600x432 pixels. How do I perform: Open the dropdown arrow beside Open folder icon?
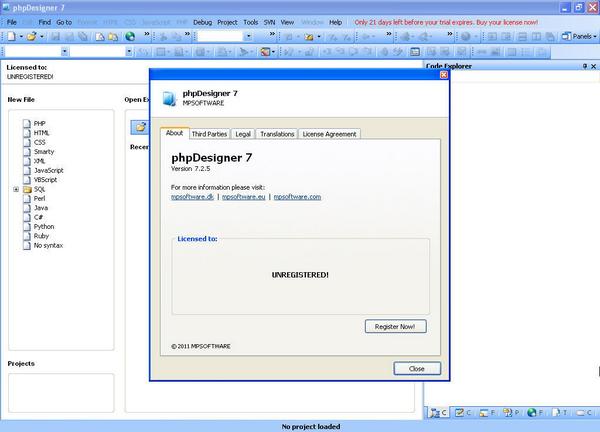pos(42,37)
